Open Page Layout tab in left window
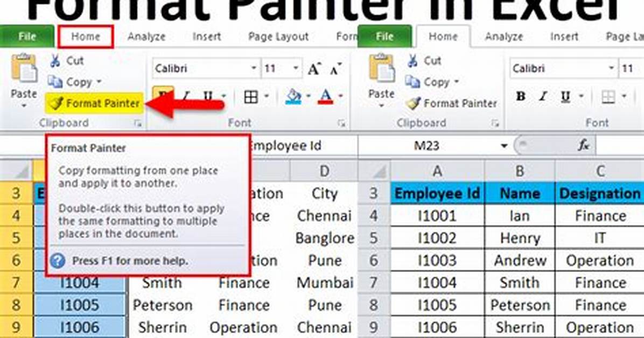The image size is (644, 338). pyautogui.click(x=278, y=37)
